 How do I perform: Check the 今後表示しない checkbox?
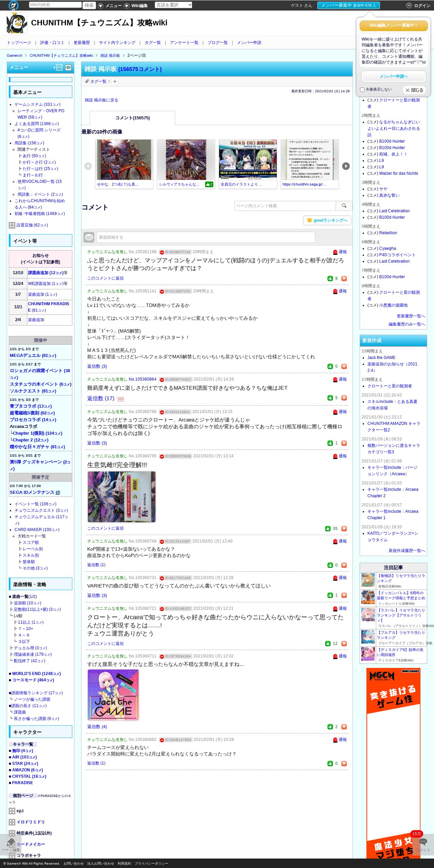362,90
